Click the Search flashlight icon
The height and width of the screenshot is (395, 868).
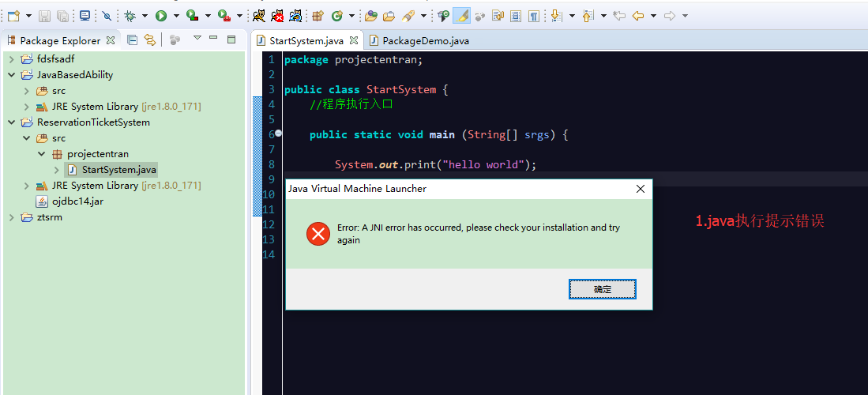click(x=408, y=16)
